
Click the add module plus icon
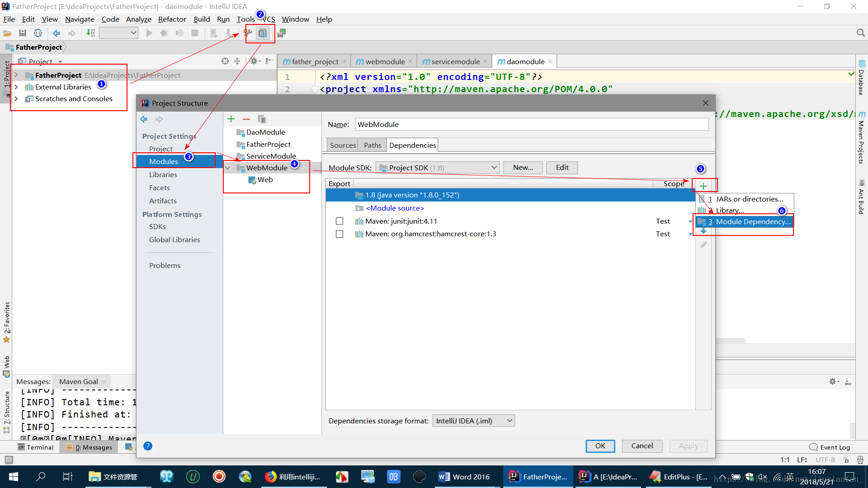click(231, 119)
